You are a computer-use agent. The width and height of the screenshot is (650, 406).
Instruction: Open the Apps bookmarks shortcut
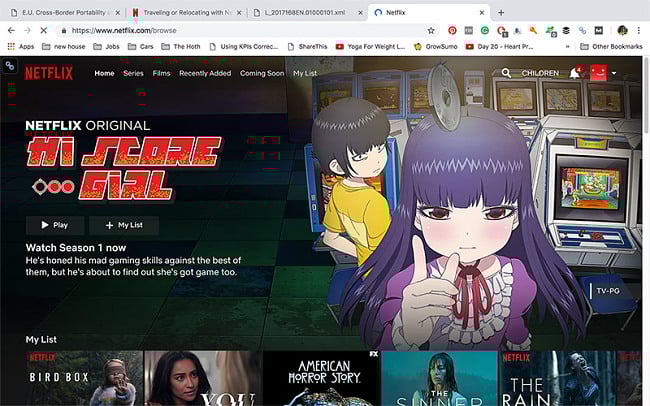pyautogui.click(x=21, y=46)
